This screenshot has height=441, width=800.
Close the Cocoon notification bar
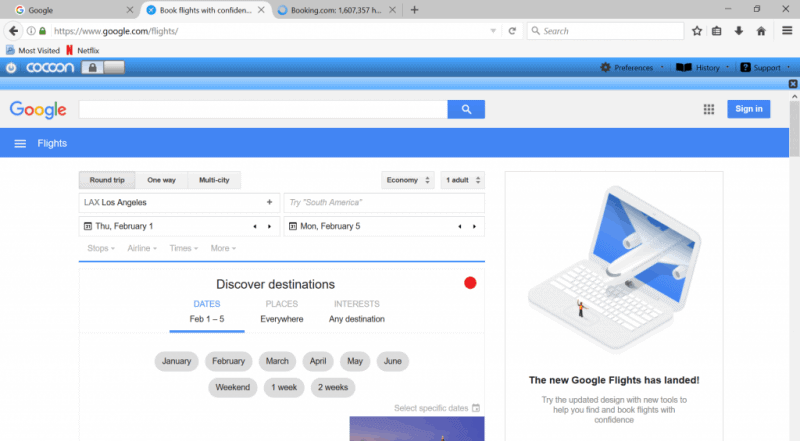[x=793, y=84]
